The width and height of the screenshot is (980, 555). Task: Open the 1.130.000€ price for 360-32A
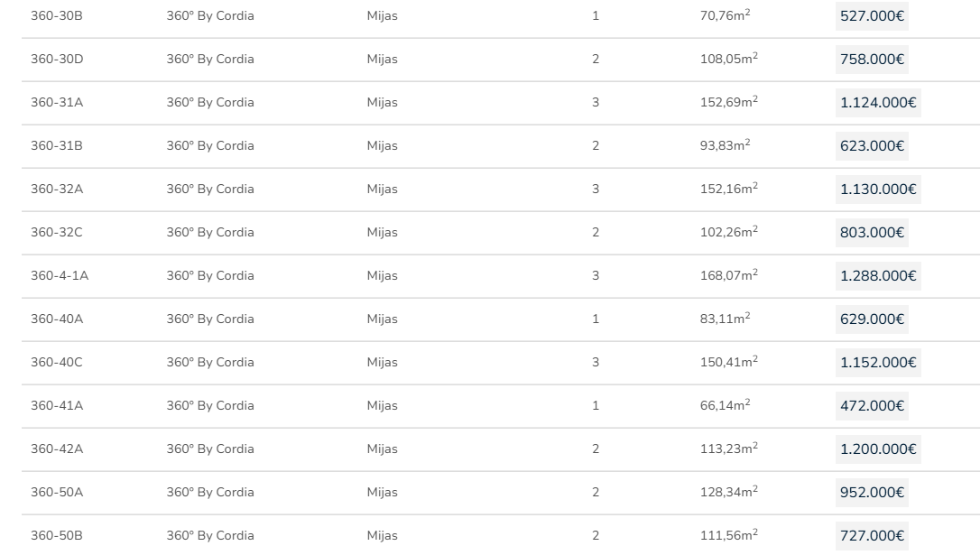(x=877, y=190)
